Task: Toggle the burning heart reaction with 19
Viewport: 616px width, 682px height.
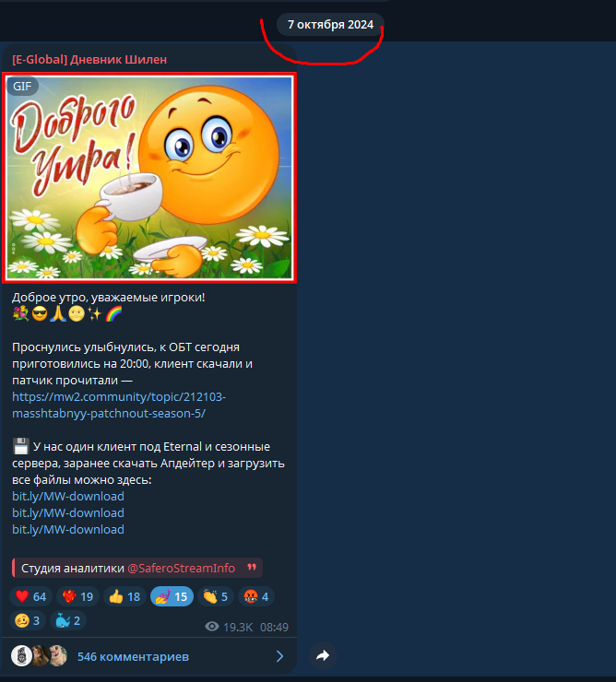Action: (x=78, y=596)
